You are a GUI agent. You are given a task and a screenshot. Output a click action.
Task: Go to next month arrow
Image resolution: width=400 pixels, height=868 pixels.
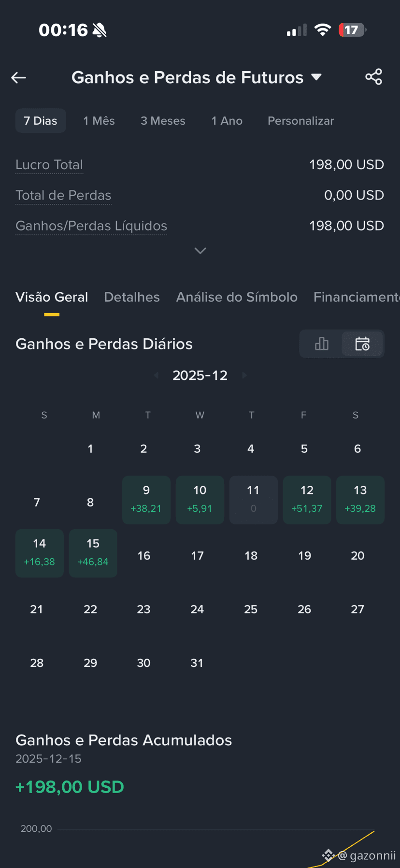pos(244,375)
